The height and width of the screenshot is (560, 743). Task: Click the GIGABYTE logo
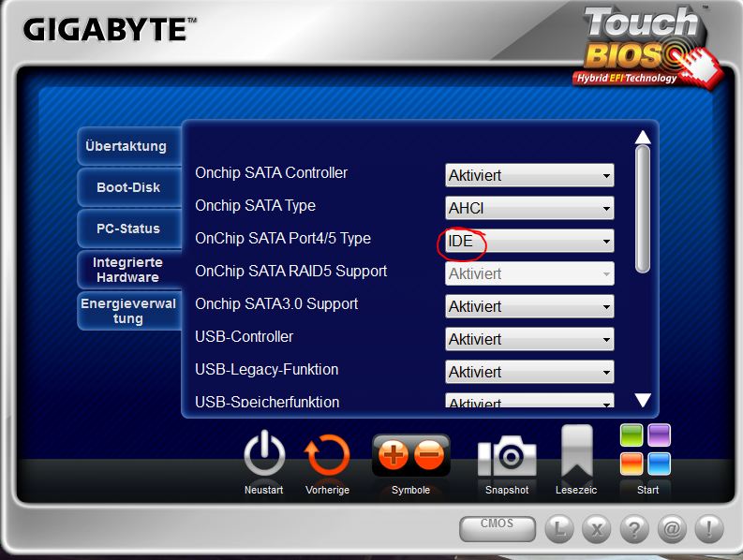pos(110,29)
